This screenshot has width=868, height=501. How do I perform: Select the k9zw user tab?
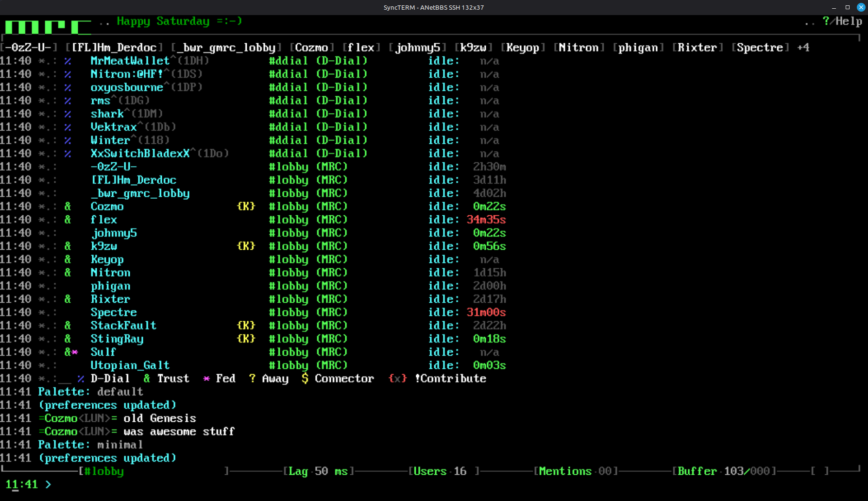tap(474, 48)
